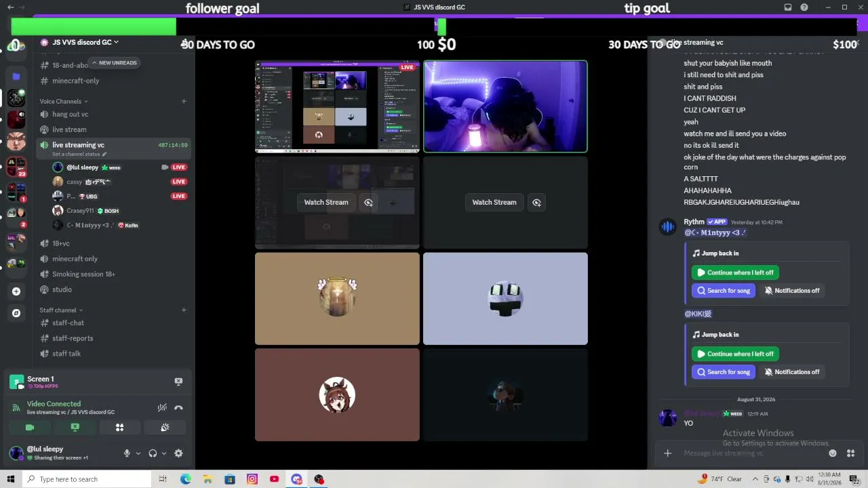Create a channel in Voice Channels
868x488 pixels.
(x=184, y=102)
